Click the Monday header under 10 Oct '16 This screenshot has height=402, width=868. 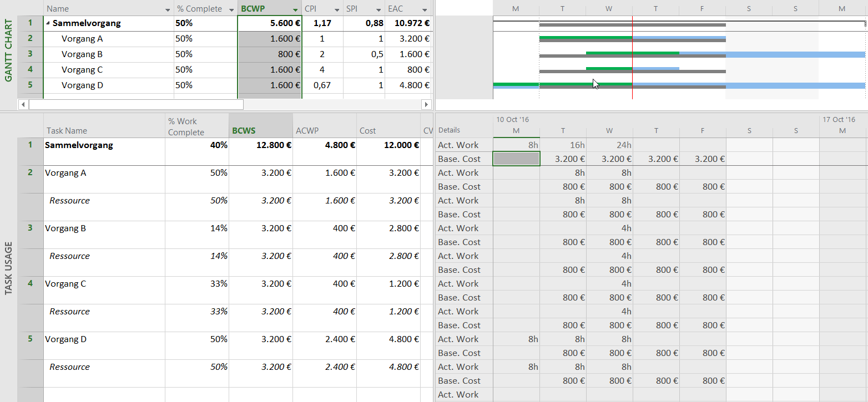(x=516, y=131)
